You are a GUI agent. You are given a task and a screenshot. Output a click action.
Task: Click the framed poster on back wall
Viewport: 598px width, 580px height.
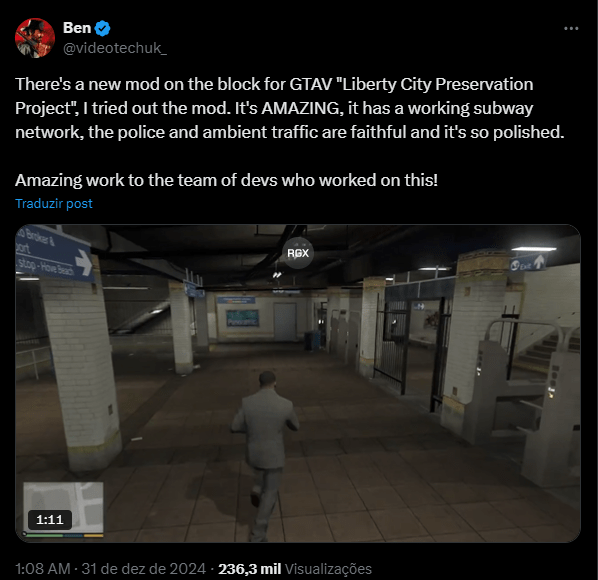[x=243, y=318]
